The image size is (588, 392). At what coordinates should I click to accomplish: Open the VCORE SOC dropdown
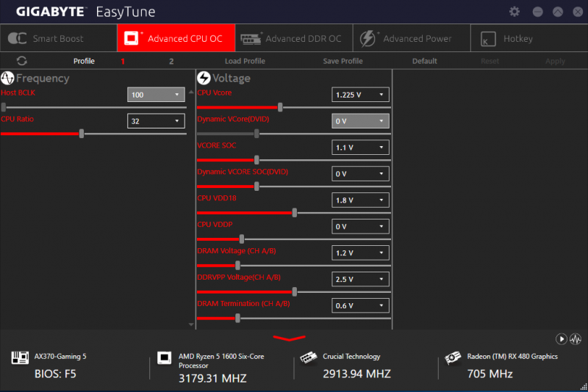[360, 147]
